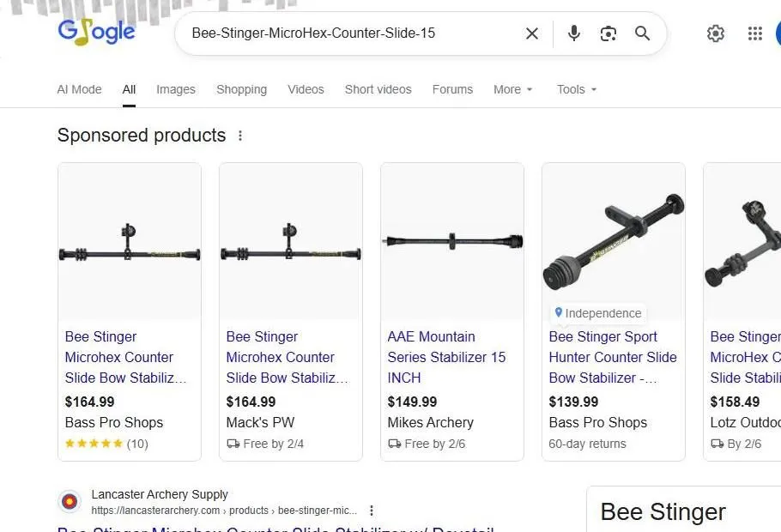Switch to the Images tab
This screenshot has height=532, width=781.
click(175, 89)
